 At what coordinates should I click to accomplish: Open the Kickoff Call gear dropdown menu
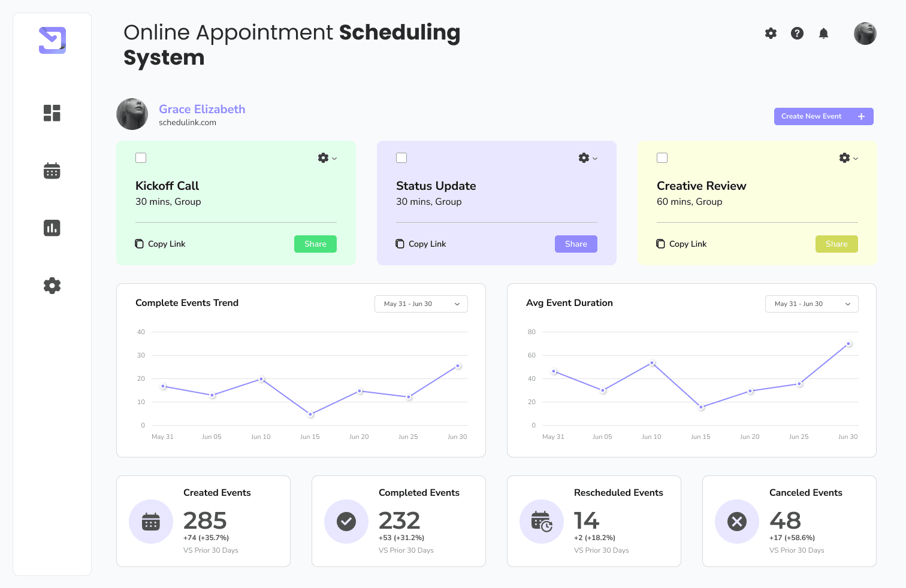pos(327,158)
